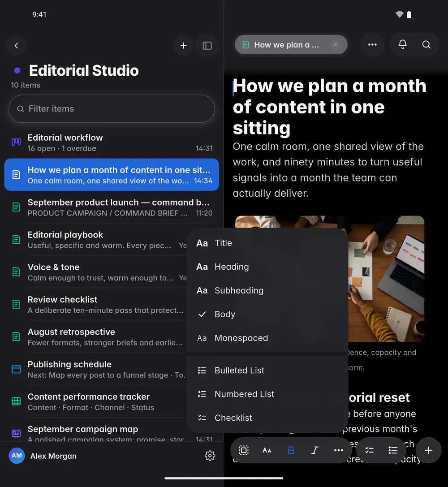Screen dimensions: 448x487
Task: Open search with the magnifier icon
Action: pyautogui.click(x=426, y=45)
